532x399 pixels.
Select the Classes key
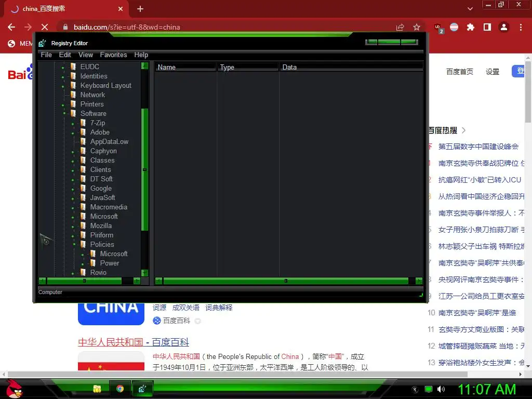click(102, 160)
